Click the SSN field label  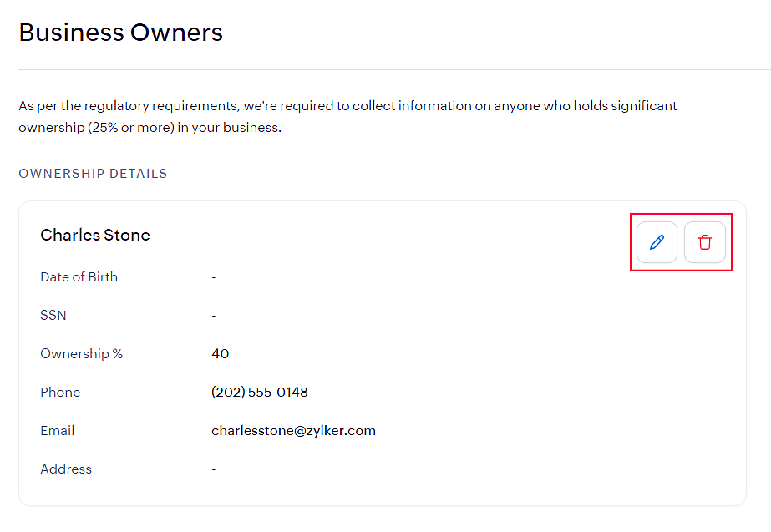pyautogui.click(x=53, y=316)
